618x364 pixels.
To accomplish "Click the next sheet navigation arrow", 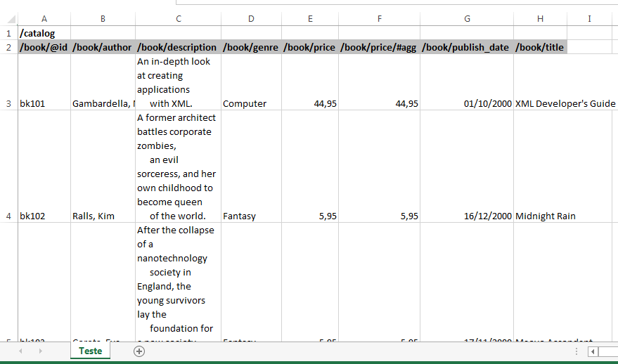I will point(40,351).
